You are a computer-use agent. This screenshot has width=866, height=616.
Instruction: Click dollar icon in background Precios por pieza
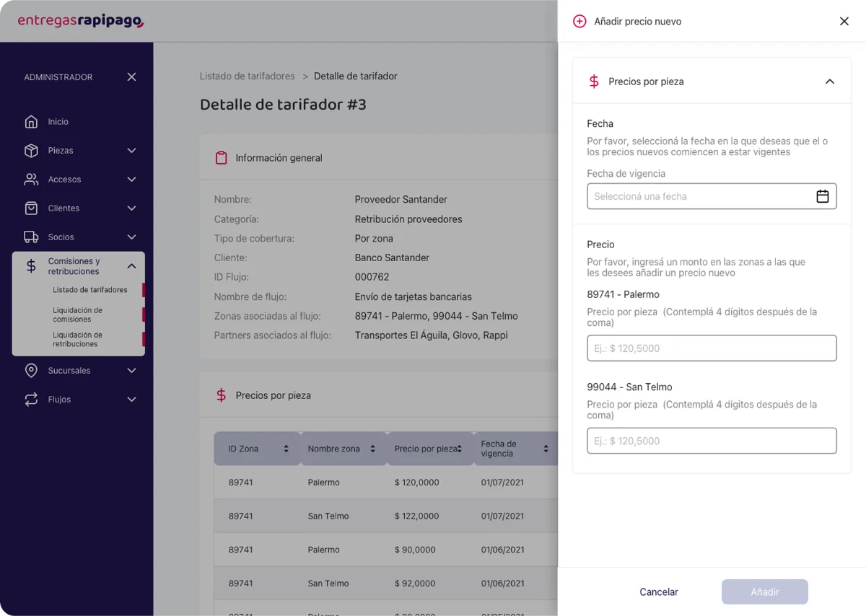[221, 395]
